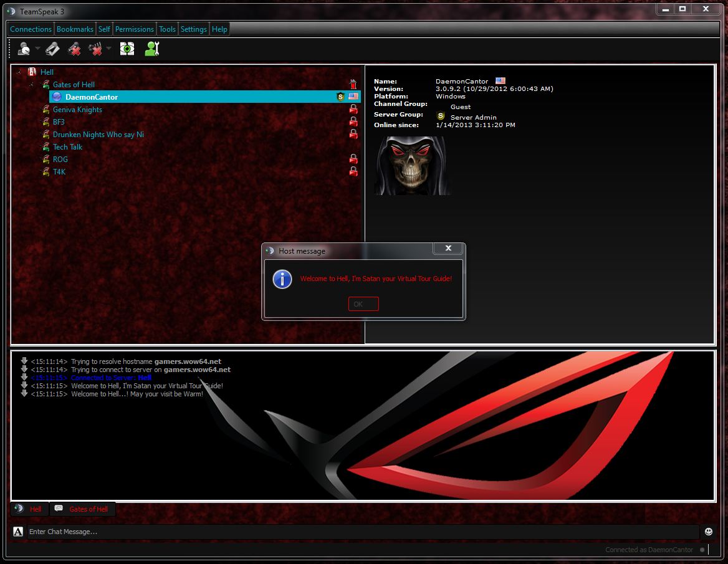
Task: Mute the microphone via toolbar icon
Action: pos(74,49)
